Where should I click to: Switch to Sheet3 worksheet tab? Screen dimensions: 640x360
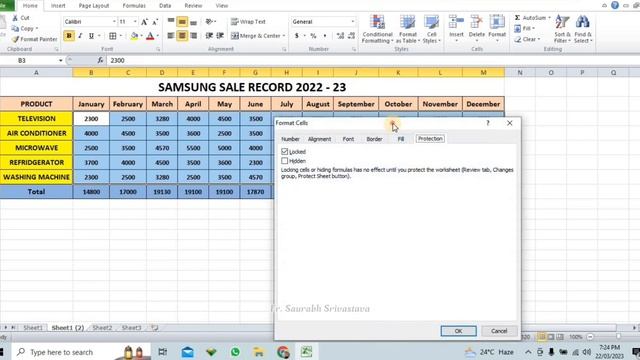(x=131, y=328)
